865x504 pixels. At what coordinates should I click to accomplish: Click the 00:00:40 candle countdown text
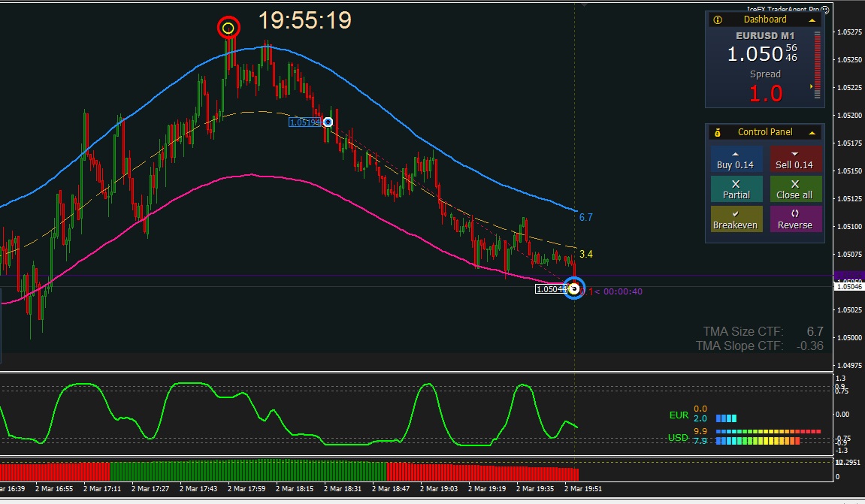point(623,291)
